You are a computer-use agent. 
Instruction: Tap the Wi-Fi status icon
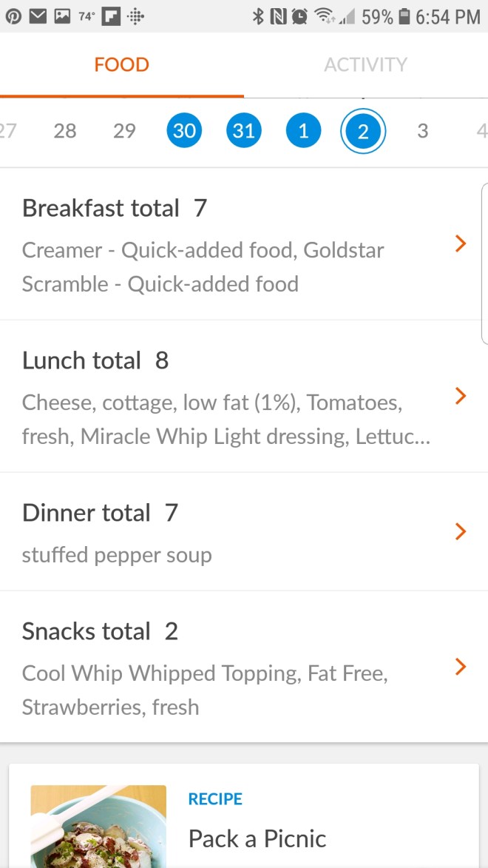[x=324, y=16]
